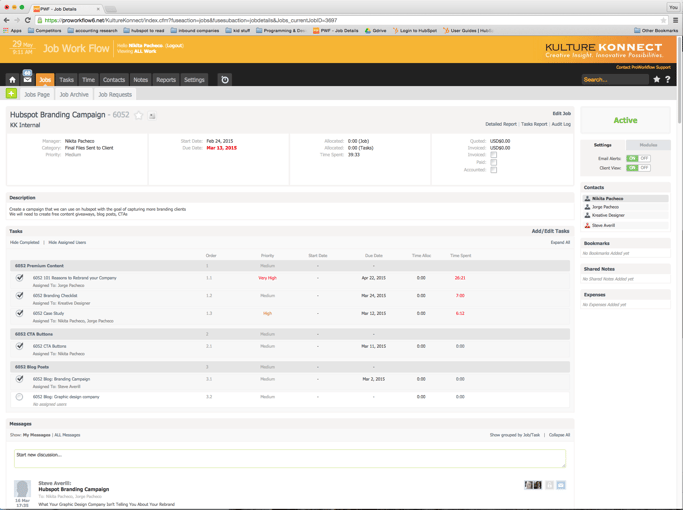Screen dimensions: 683x510
Task: Click Expand All in the Tasks section
Action: (x=560, y=243)
